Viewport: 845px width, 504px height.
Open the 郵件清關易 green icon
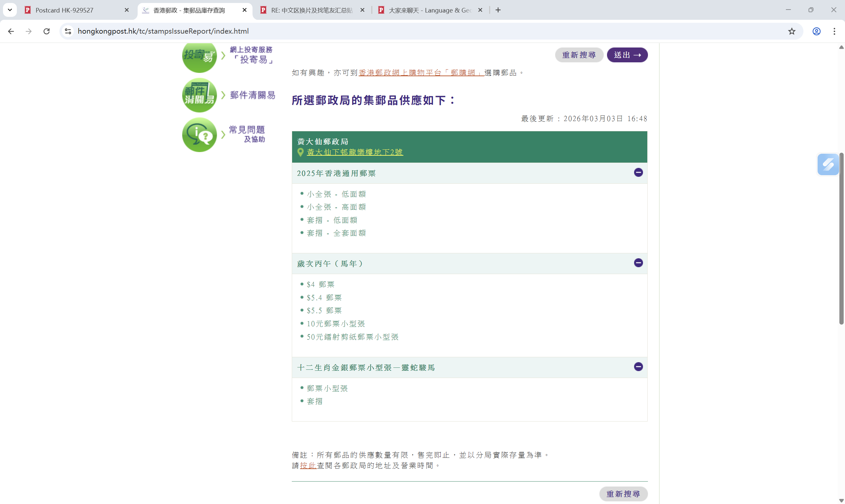[199, 95]
